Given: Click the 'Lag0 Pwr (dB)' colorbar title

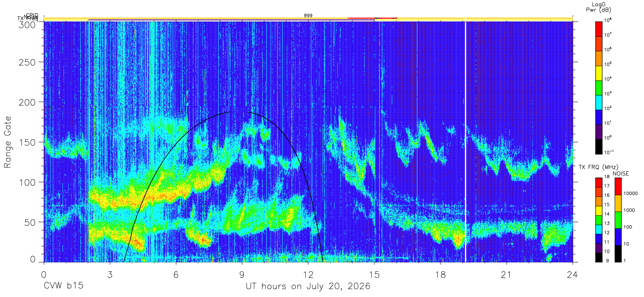Looking at the screenshot, I should tap(599, 6).
